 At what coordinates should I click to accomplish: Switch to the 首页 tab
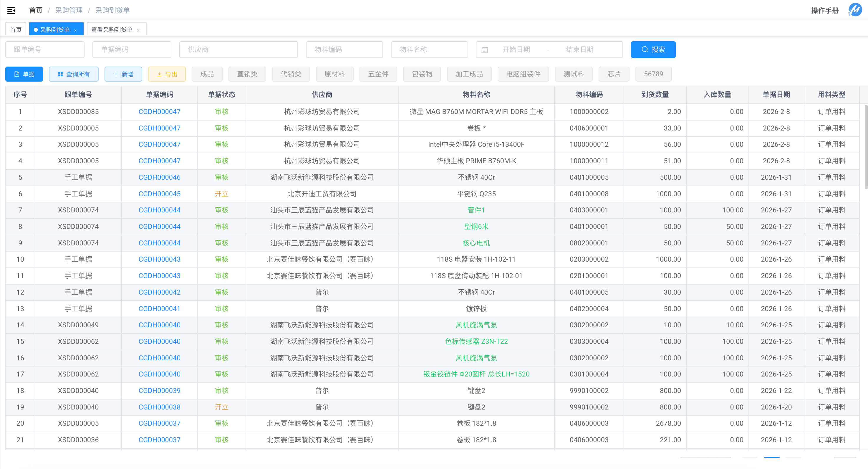(x=16, y=30)
